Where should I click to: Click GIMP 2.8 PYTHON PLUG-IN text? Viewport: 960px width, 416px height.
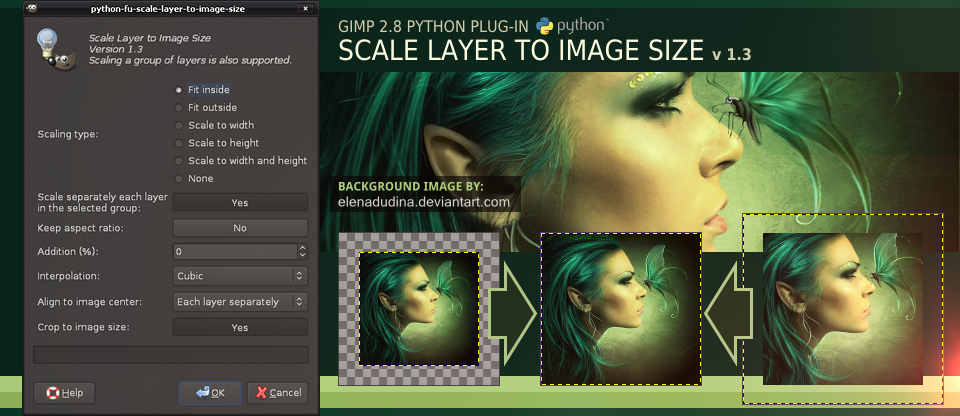tap(434, 26)
